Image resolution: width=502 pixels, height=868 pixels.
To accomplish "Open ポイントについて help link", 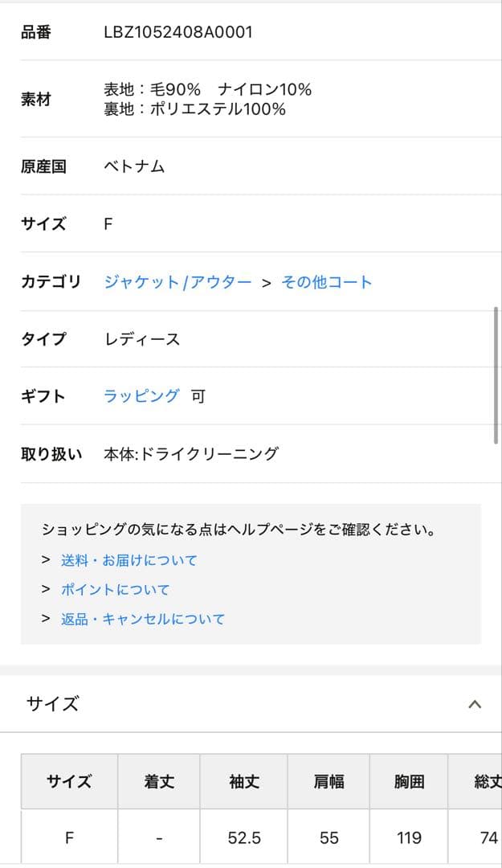I will (x=116, y=590).
